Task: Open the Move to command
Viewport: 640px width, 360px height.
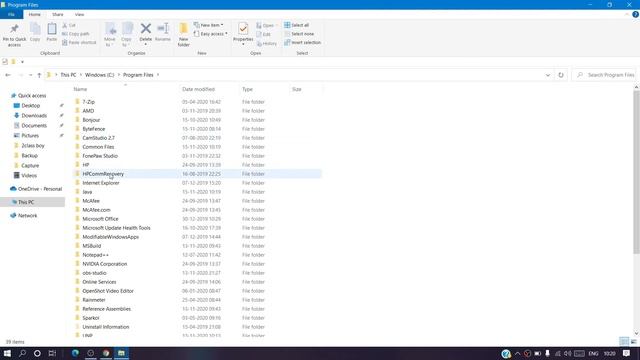Action: (x=110, y=34)
